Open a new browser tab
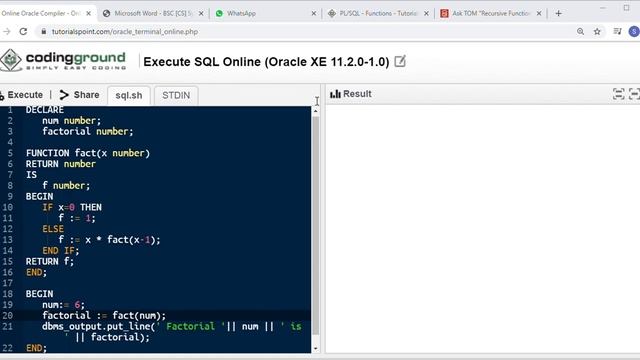 (558, 13)
